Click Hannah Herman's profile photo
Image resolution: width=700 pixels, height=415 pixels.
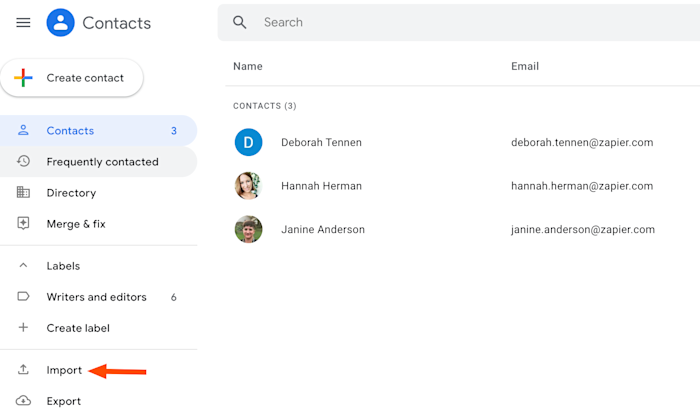pos(248,186)
